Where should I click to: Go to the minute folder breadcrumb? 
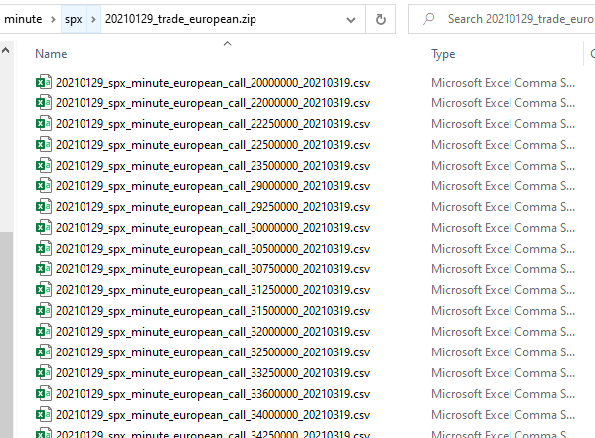pos(23,19)
